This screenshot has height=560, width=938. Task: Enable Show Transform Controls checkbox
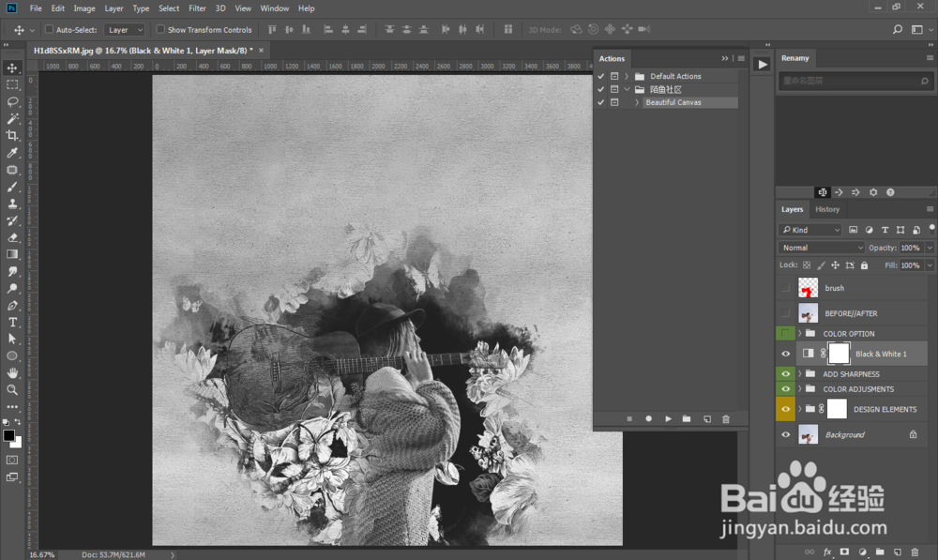160,29
